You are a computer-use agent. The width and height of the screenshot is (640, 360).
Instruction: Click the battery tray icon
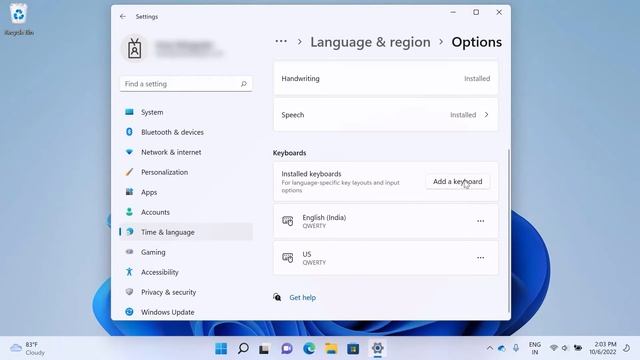point(578,348)
